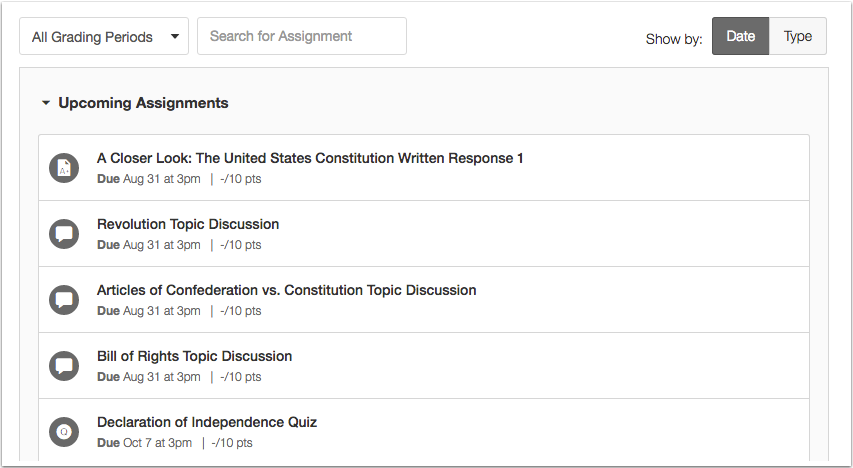Click the dropdown arrow on grading periods selector

(175, 37)
